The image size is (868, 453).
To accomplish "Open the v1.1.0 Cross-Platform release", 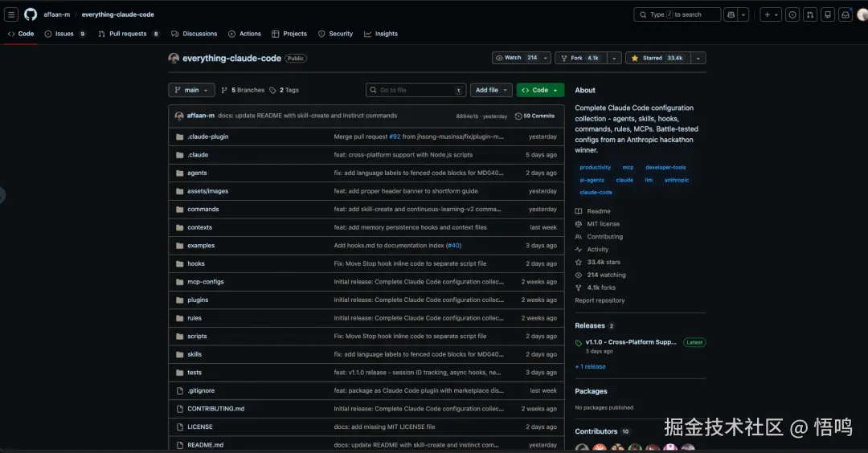I will [x=631, y=342].
